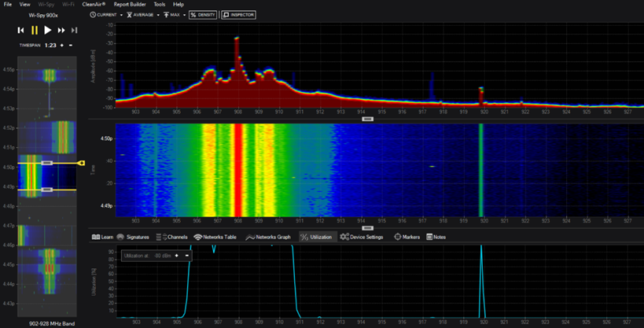
Task: Toggle the Max trace view
Action: coord(171,15)
